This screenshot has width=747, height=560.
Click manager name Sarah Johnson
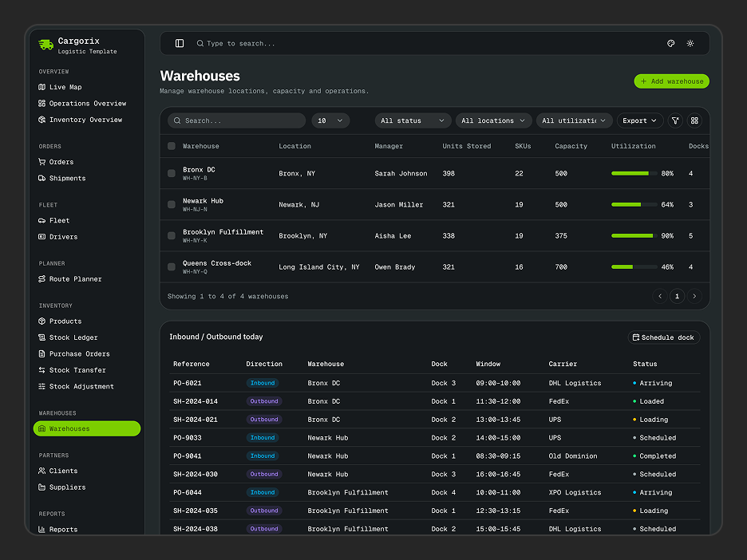(x=401, y=173)
